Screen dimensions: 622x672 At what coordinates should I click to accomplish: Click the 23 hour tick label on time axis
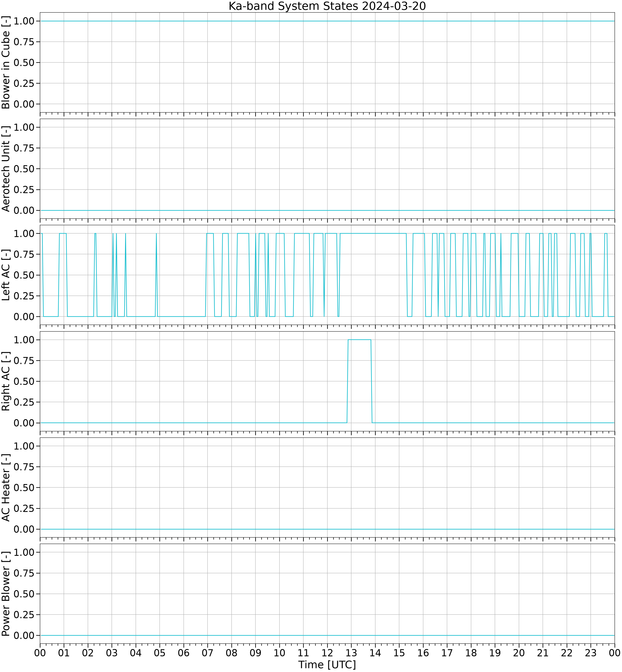[591, 653]
